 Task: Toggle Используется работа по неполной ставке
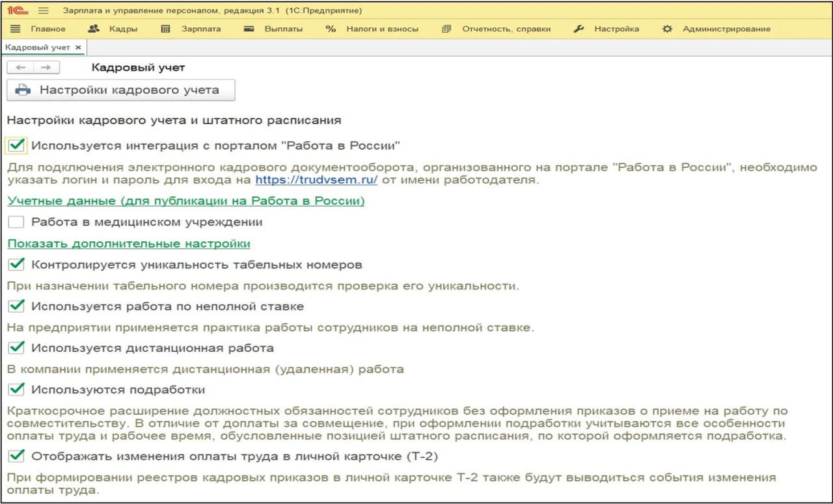(16, 306)
